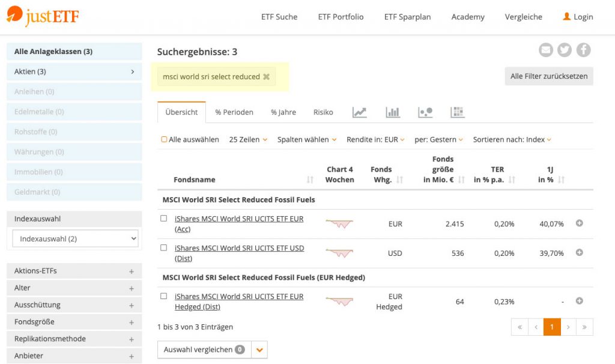
Task: Open the heatmap grid view tab
Action: [457, 112]
